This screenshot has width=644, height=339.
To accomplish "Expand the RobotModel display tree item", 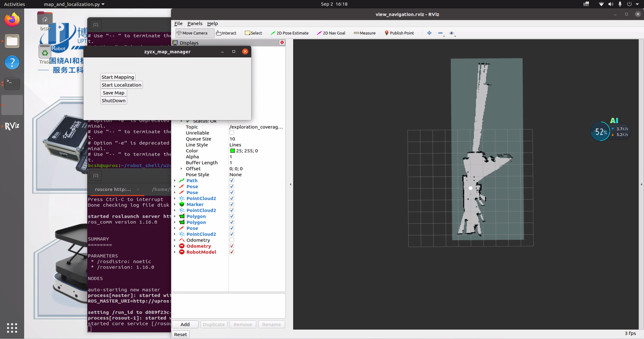I will coord(175,252).
